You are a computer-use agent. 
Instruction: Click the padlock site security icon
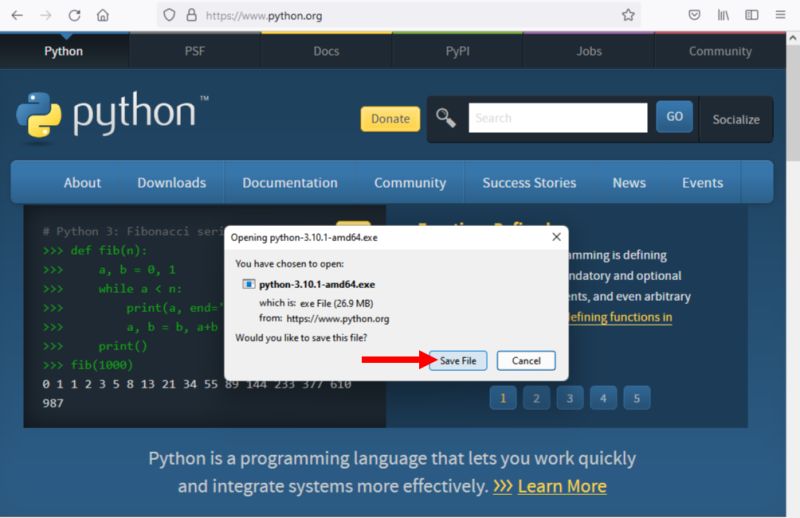click(x=191, y=15)
